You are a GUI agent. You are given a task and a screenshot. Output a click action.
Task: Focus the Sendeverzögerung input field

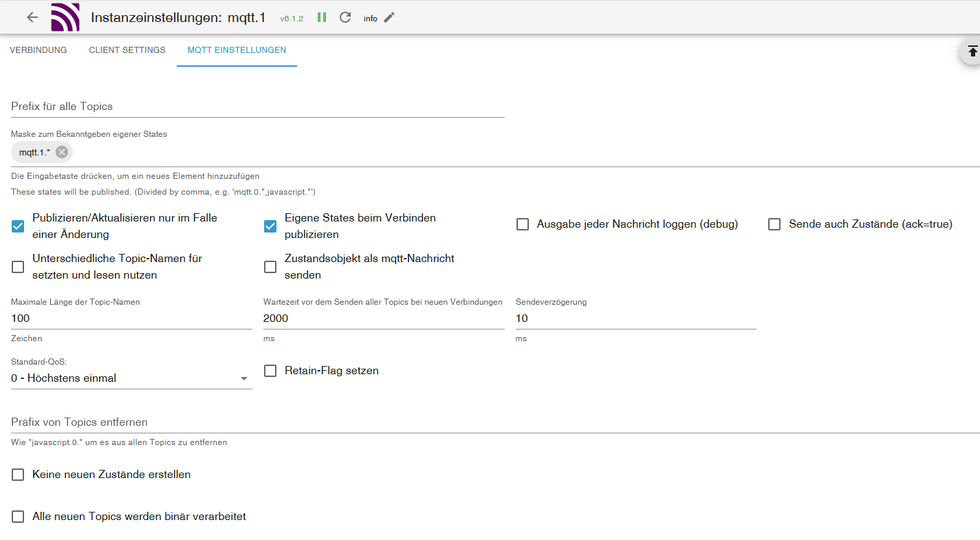pos(636,318)
